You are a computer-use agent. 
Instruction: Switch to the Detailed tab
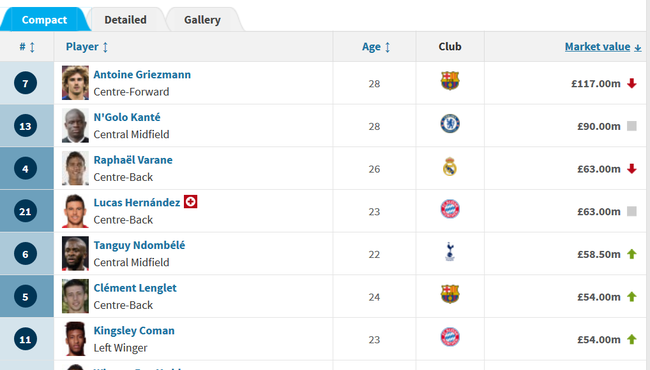pos(125,19)
